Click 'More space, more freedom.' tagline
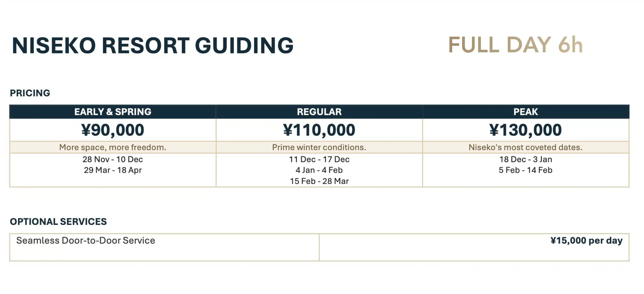The height and width of the screenshot is (294, 644). [x=113, y=147]
